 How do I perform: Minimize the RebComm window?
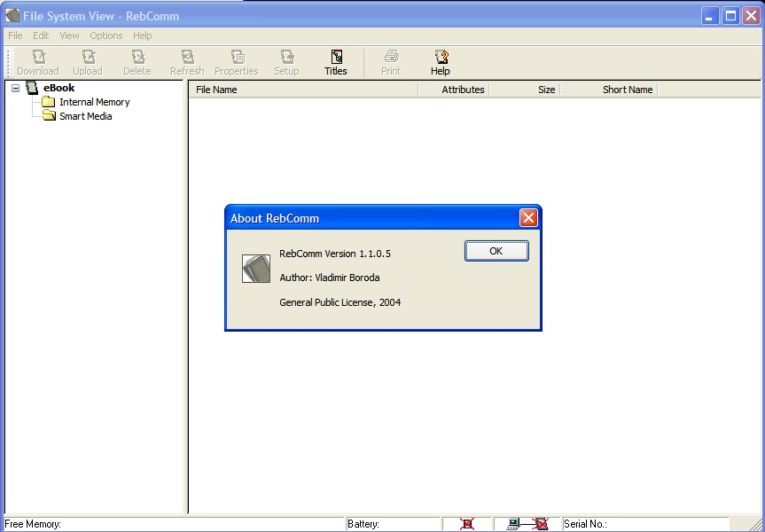710,16
